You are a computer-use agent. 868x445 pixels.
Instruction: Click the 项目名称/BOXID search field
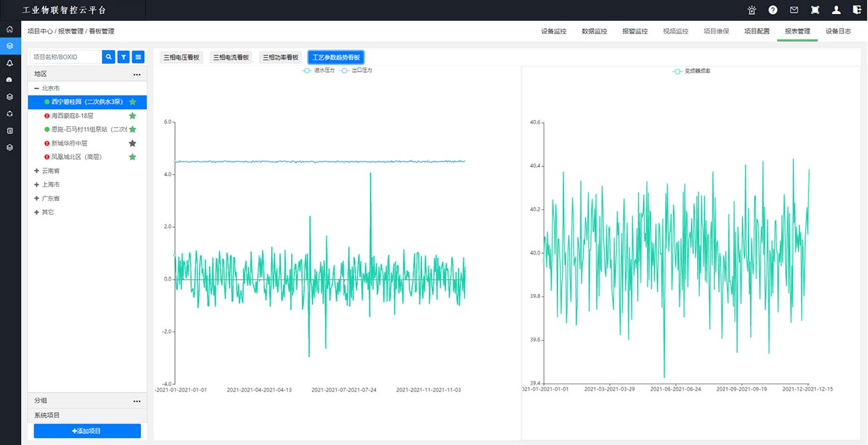tap(65, 57)
